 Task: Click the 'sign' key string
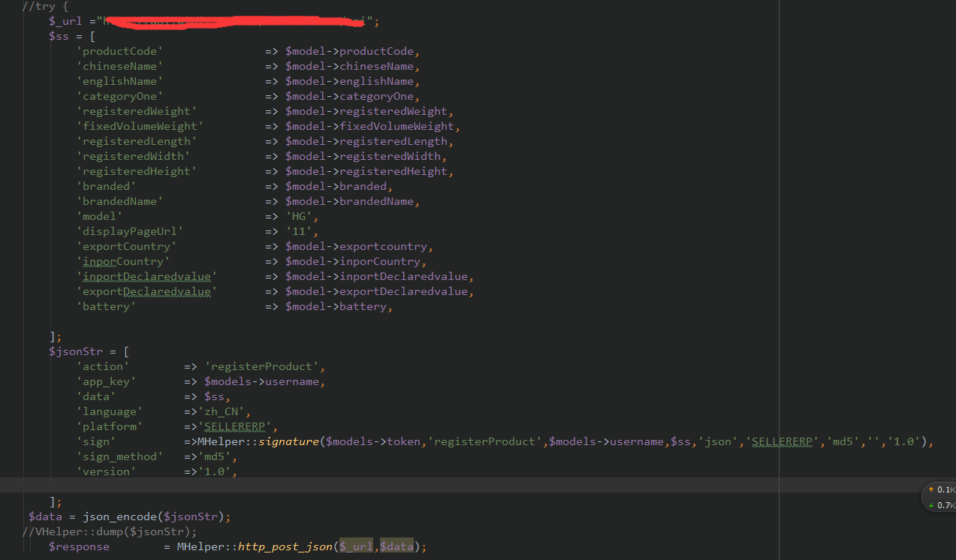(x=96, y=441)
